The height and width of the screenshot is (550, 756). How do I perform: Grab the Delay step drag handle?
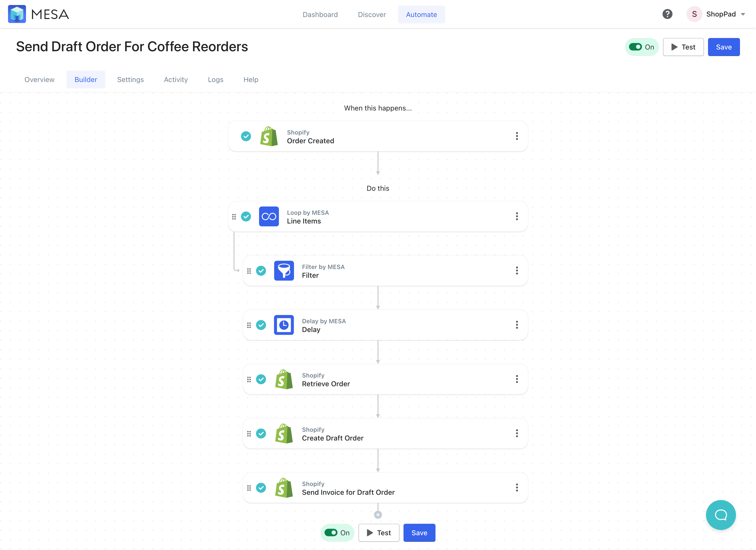[x=249, y=325]
